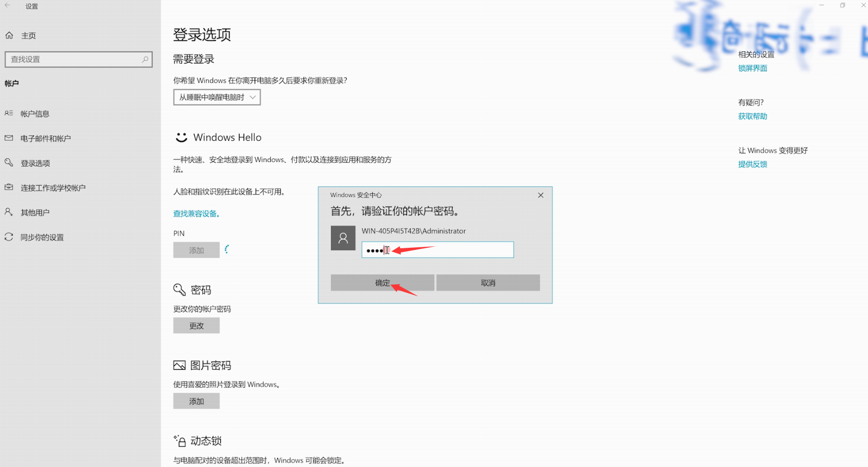Open the 查找兼容设备 link
Viewport: 868px width, 467px height.
coord(196,214)
